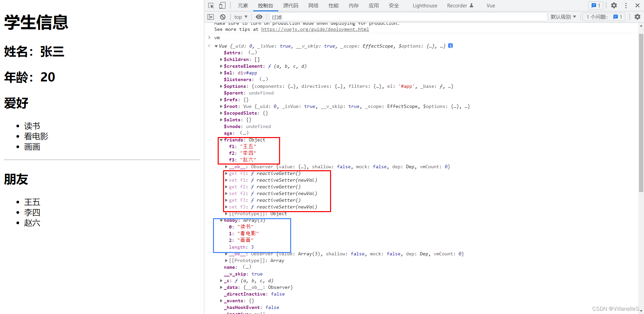Click the console vertical scrollbar thumb

[641, 113]
